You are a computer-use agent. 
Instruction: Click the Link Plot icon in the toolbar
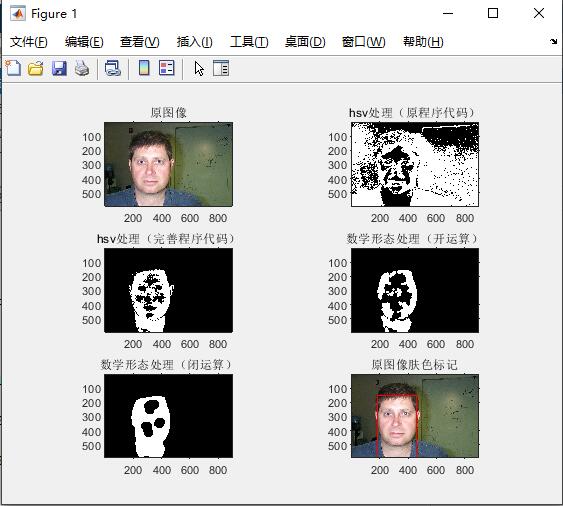(113, 68)
